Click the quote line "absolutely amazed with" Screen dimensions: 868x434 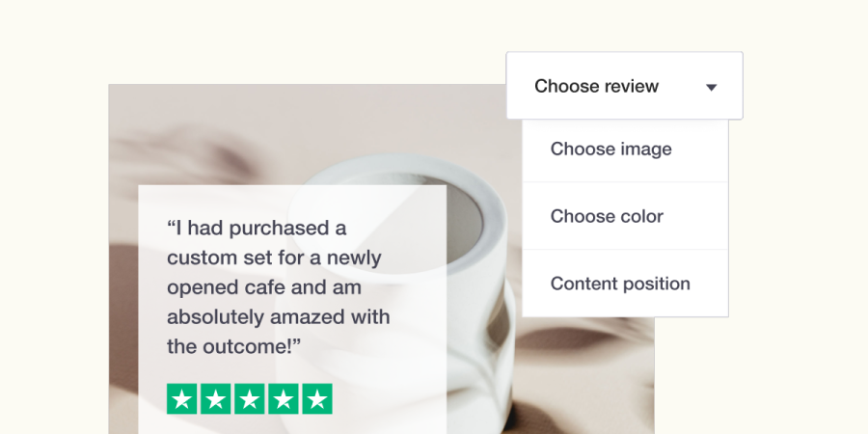279,317
